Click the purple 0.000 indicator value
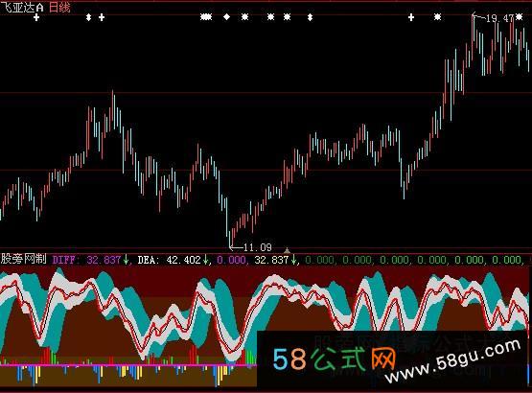 [x=231, y=260]
